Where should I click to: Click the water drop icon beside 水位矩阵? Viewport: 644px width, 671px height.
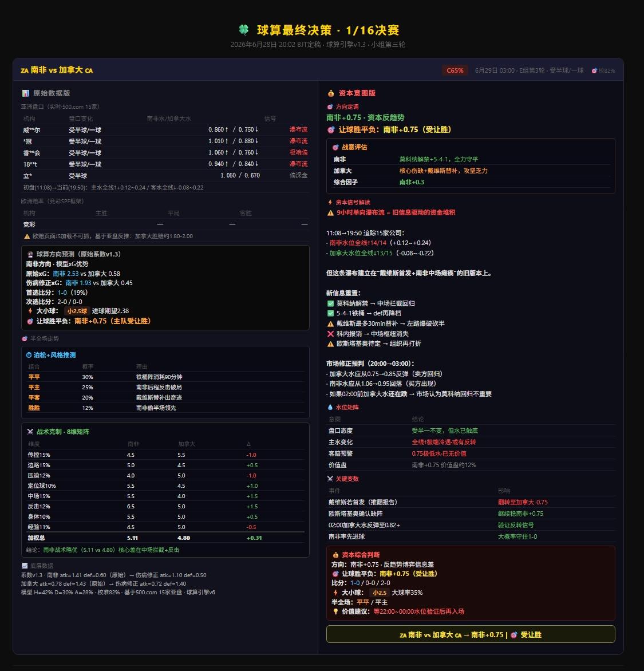click(x=330, y=407)
